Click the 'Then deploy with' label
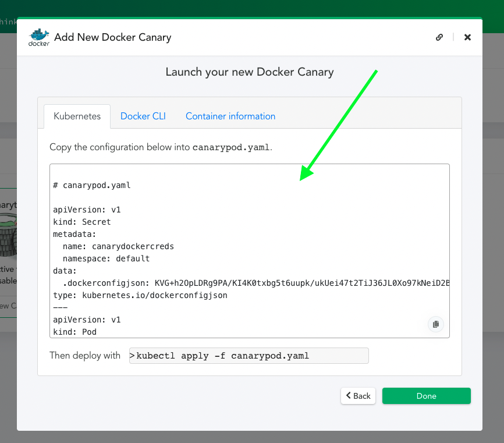This screenshot has width=504, height=443. point(85,355)
